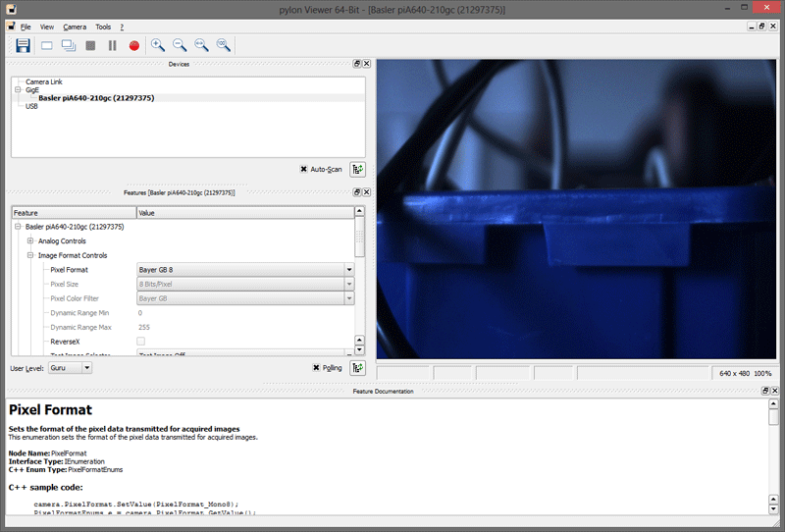Close the Feature Documentation panel
Image resolution: width=785 pixels, height=532 pixels.
pos(774,391)
